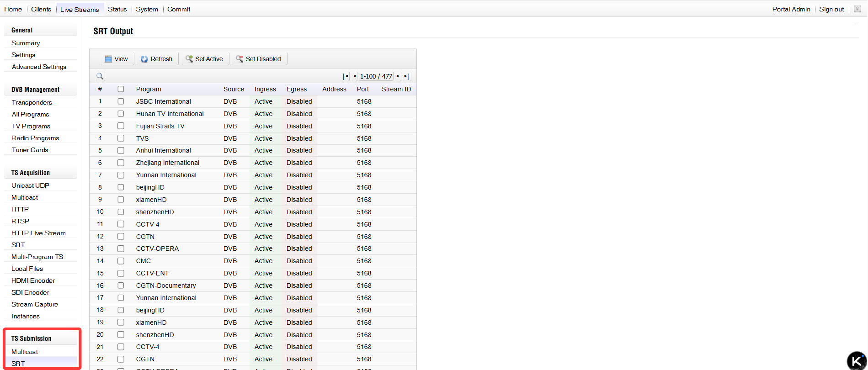Toggle the select-all checkbox in table header
Screen dimensions: 868x370
tap(121, 89)
